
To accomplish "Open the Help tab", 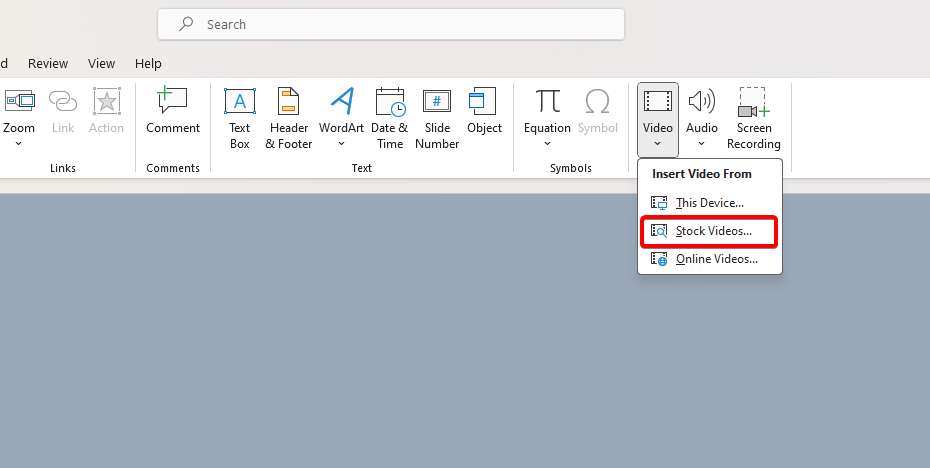I will 148,63.
